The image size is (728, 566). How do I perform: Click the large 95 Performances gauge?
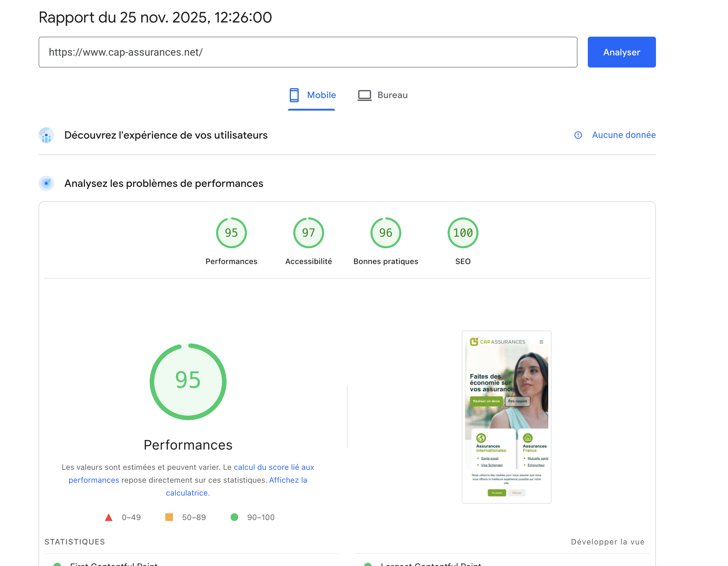tap(188, 381)
